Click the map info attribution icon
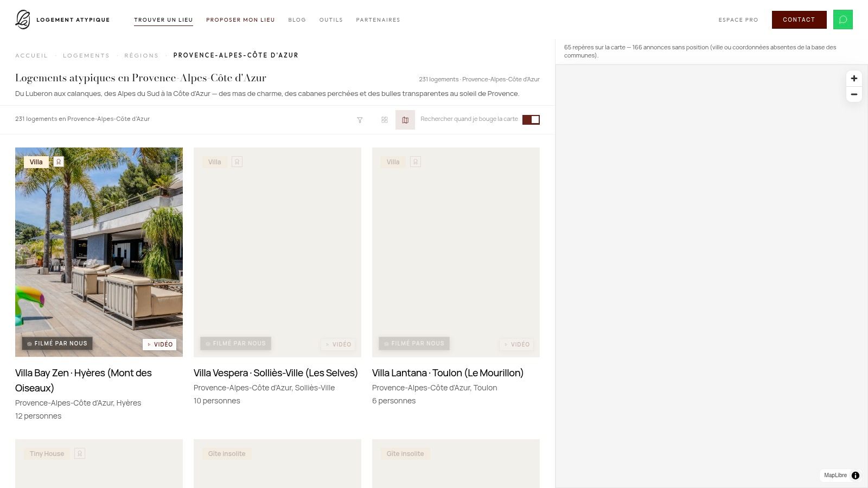The width and height of the screenshot is (868, 488). click(856, 476)
